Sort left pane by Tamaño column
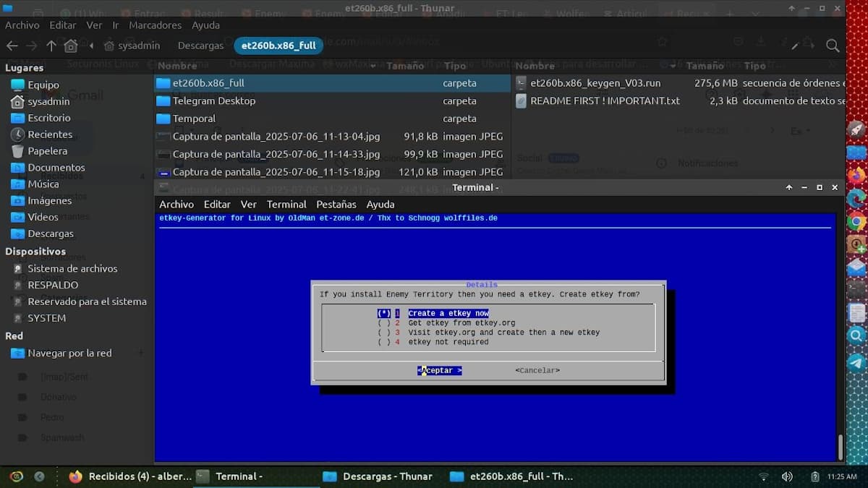This screenshot has width=868, height=488. point(404,66)
